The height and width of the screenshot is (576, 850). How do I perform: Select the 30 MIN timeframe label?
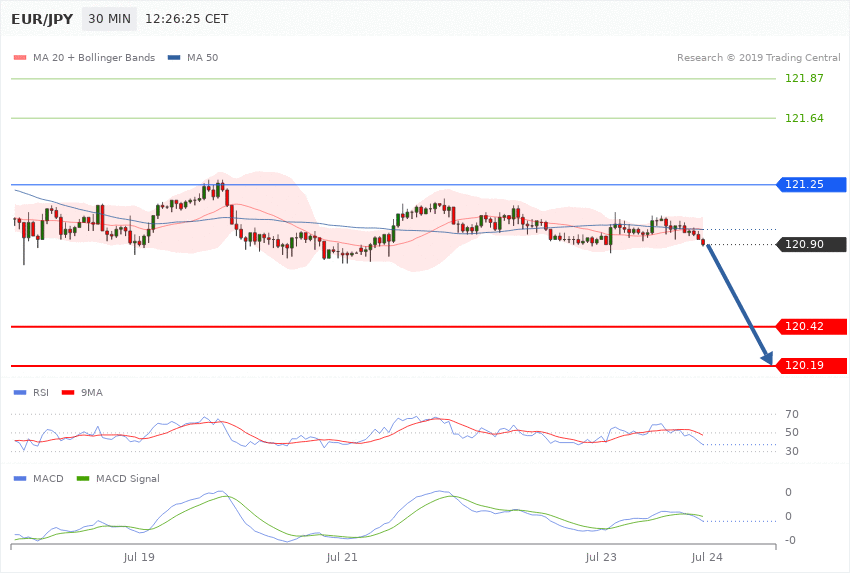coord(110,19)
